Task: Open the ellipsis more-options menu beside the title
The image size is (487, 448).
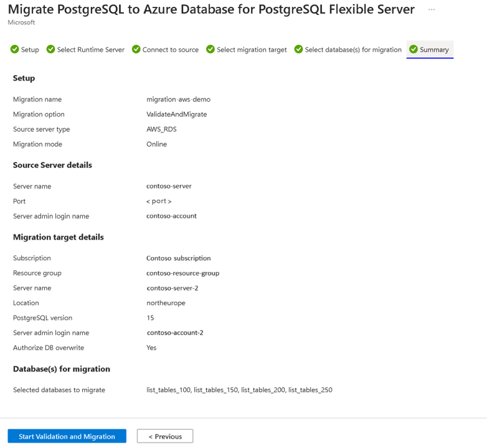Action: (x=432, y=9)
